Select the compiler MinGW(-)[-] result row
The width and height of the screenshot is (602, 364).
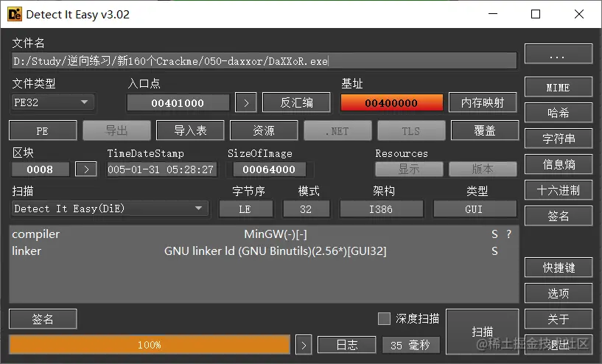(x=264, y=234)
